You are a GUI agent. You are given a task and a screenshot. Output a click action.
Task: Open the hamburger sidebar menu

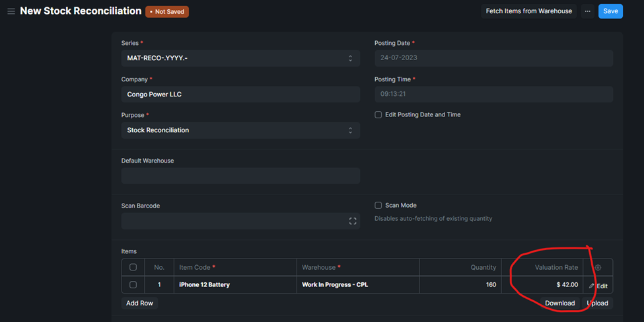tap(11, 11)
